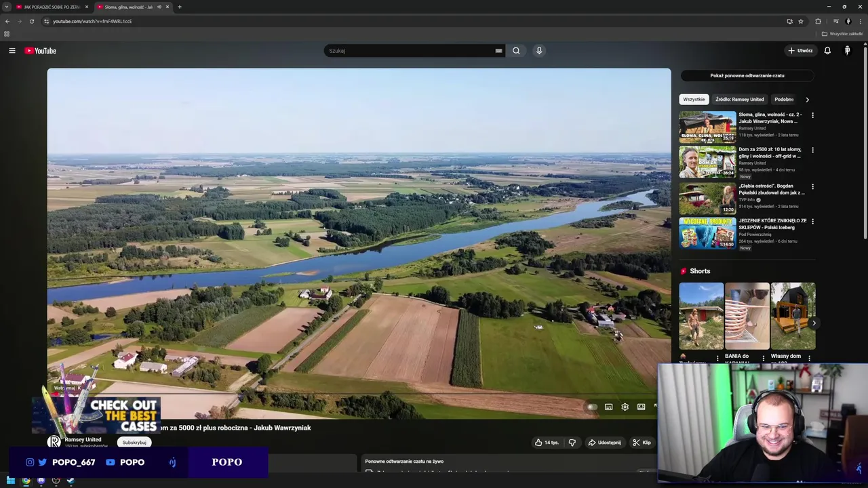Open options for JEDZENIE KTÓRE ZNIKNĘŁO video
Screen dimensions: 868x488
[812, 222]
